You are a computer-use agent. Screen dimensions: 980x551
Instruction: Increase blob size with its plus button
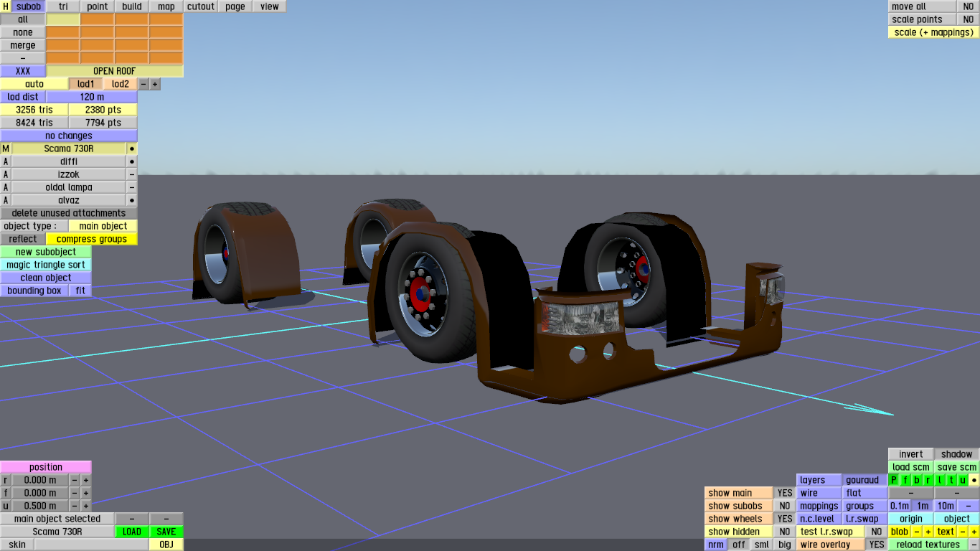coord(928,532)
